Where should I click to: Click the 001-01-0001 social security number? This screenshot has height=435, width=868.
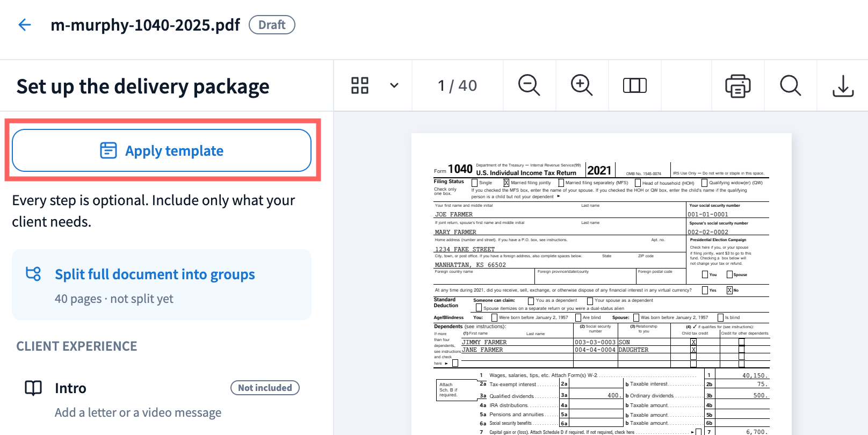click(708, 214)
